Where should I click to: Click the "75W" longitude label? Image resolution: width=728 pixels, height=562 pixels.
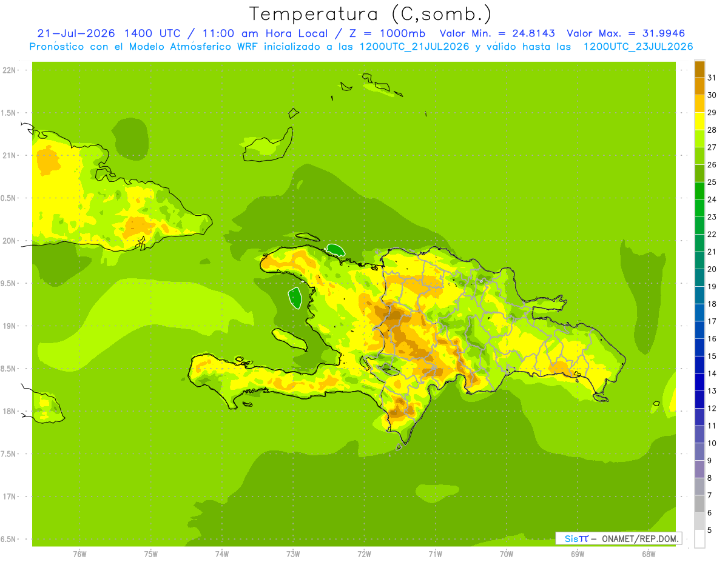click(x=151, y=554)
